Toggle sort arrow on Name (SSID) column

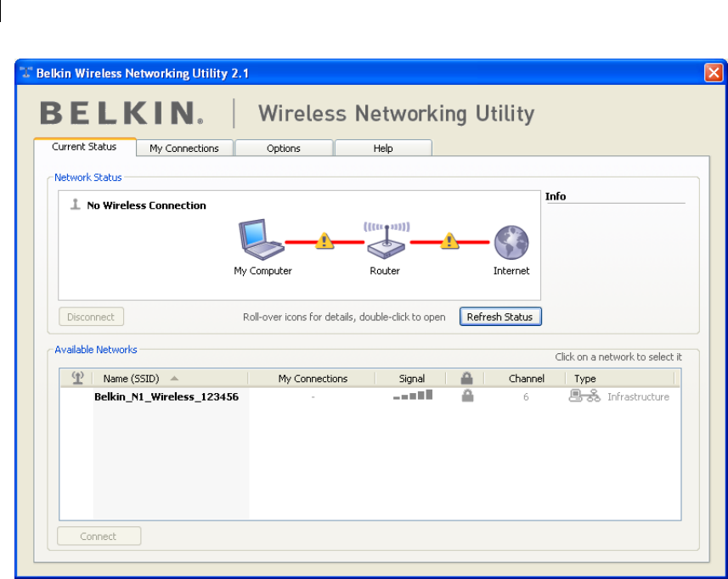point(174,379)
